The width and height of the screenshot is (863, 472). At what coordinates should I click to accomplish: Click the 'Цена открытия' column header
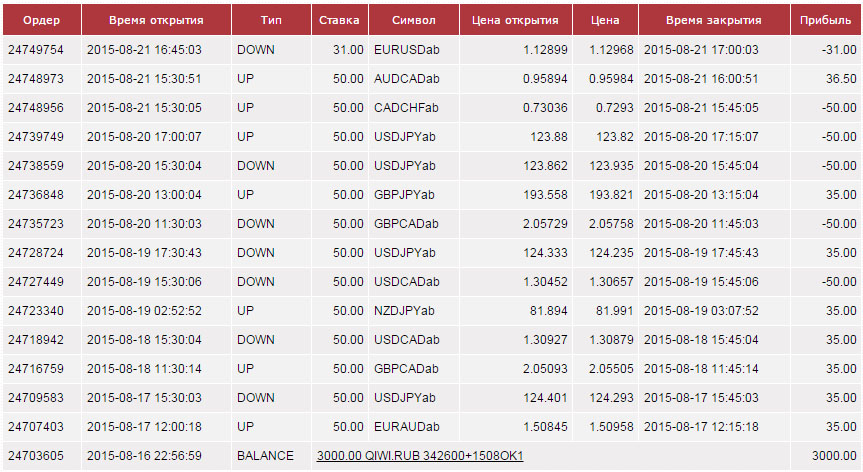coord(518,20)
